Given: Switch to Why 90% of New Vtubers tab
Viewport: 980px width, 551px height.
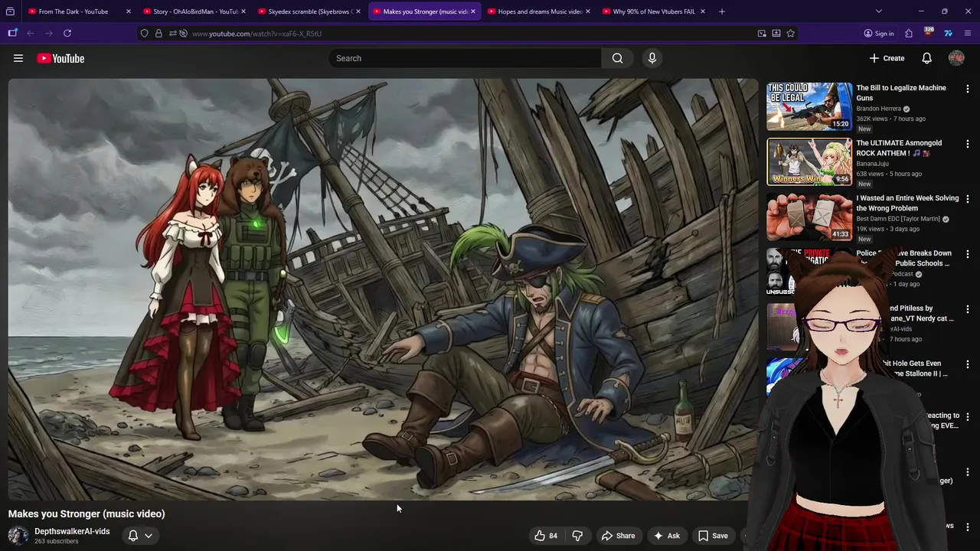Looking at the screenshot, I should (x=654, y=11).
